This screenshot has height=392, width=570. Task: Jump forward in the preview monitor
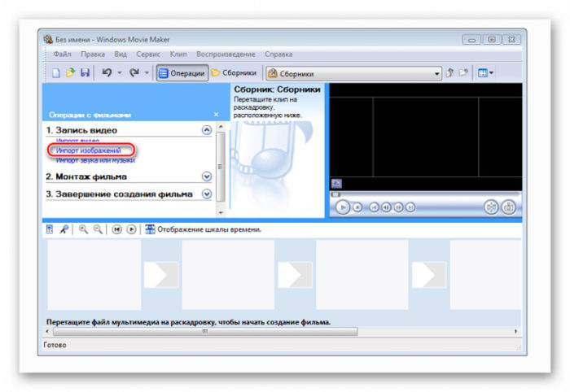(410, 207)
